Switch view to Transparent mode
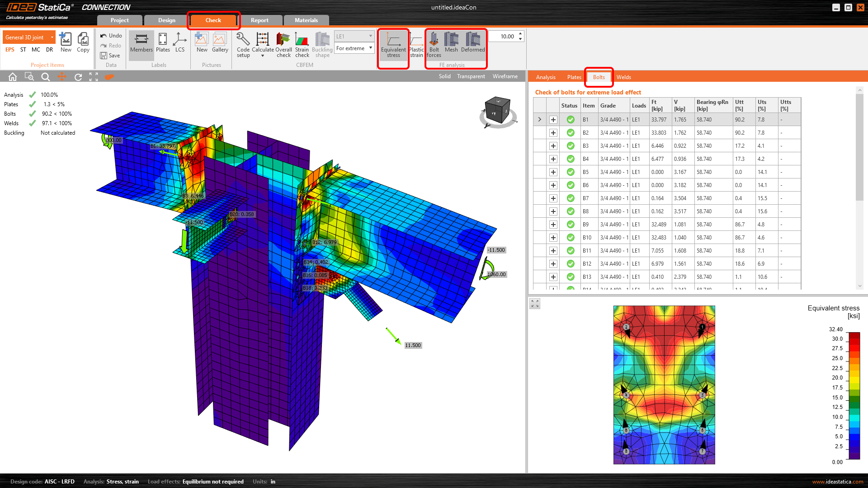This screenshot has height=488, width=868. click(471, 76)
